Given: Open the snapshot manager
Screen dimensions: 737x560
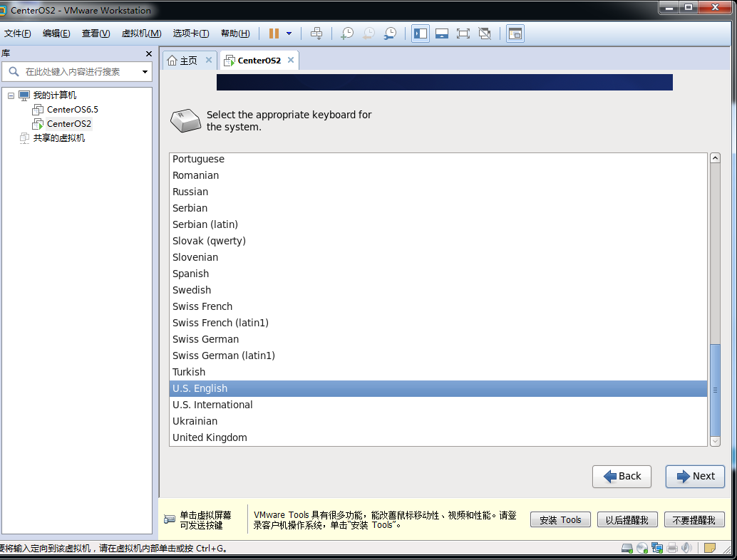Looking at the screenshot, I should click(390, 33).
